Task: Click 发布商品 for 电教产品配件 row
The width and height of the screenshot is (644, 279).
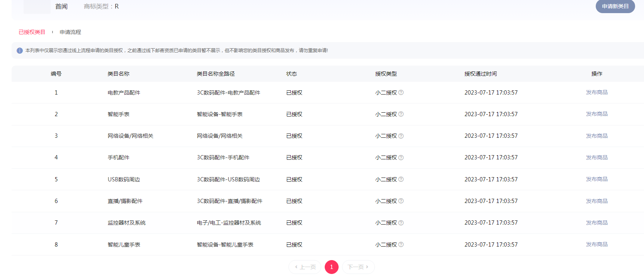Action: pyautogui.click(x=597, y=93)
